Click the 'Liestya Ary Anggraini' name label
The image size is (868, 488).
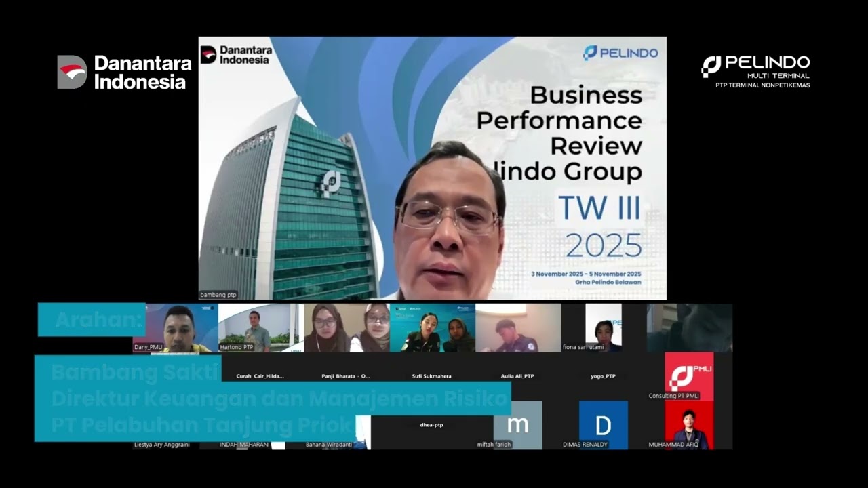[161, 445]
